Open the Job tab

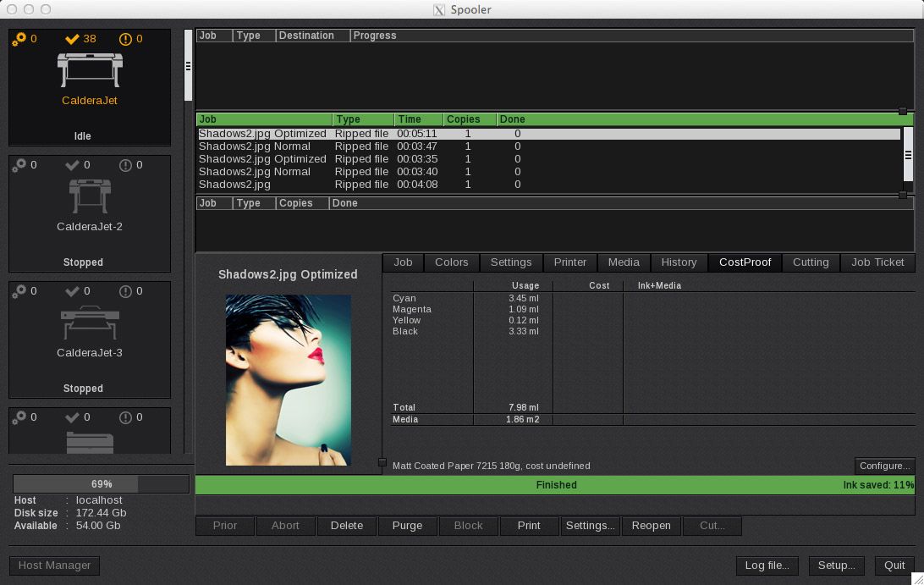403,262
